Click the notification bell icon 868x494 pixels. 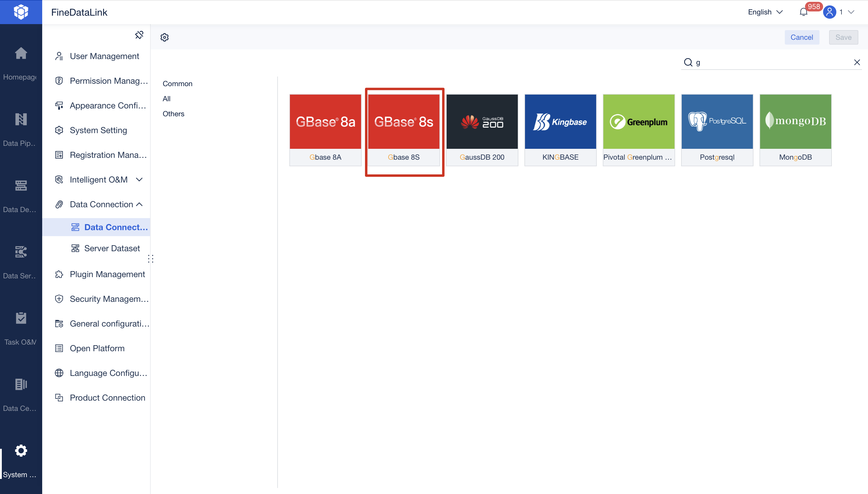(803, 12)
